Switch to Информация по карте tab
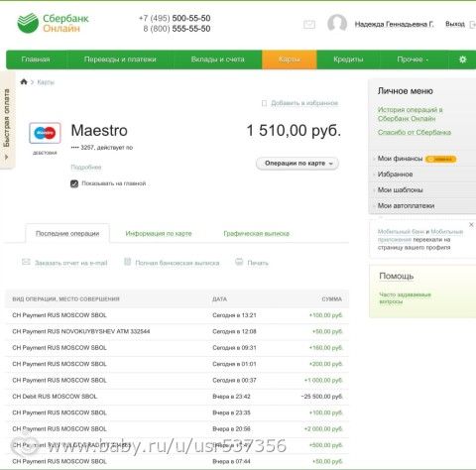 coord(159,234)
